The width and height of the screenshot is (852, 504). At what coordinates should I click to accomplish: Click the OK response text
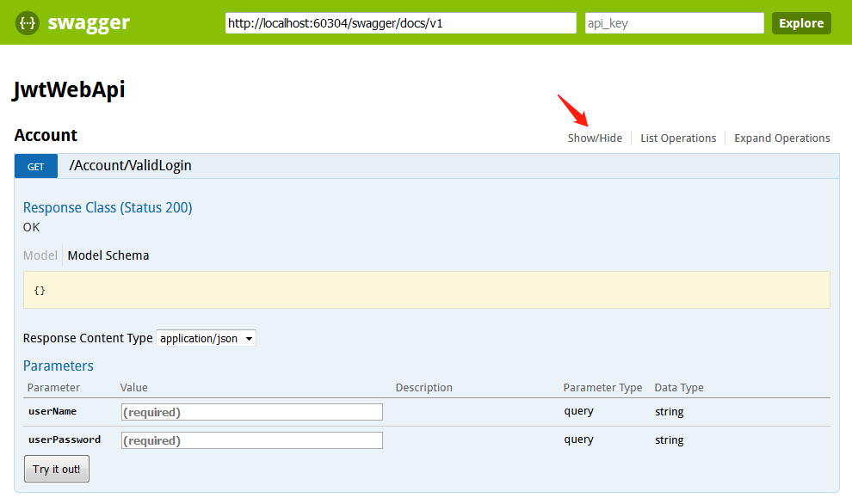tap(31, 227)
